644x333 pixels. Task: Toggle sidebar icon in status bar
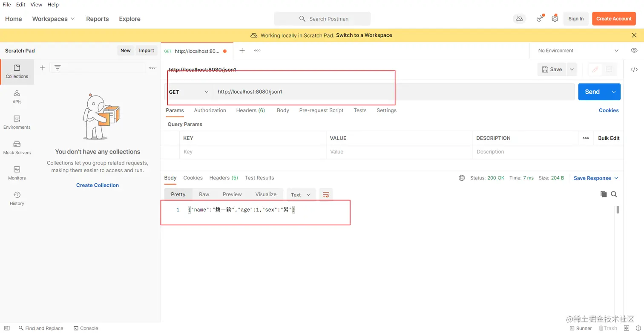(7, 328)
